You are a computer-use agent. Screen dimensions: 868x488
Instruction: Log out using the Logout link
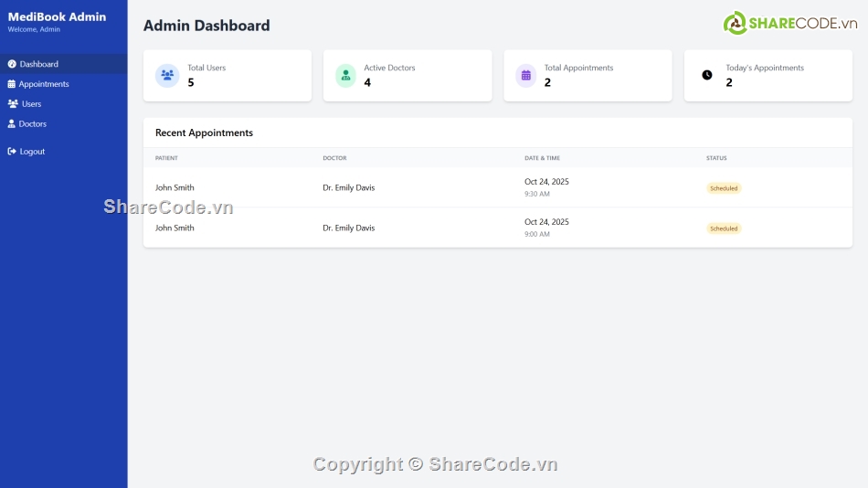pos(32,152)
